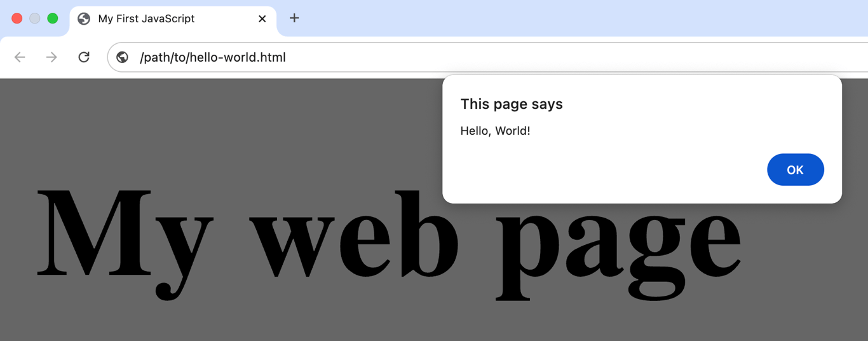The width and height of the screenshot is (868, 341).
Task: Click the globe favicon on the tab
Action: click(x=84, y=19)
